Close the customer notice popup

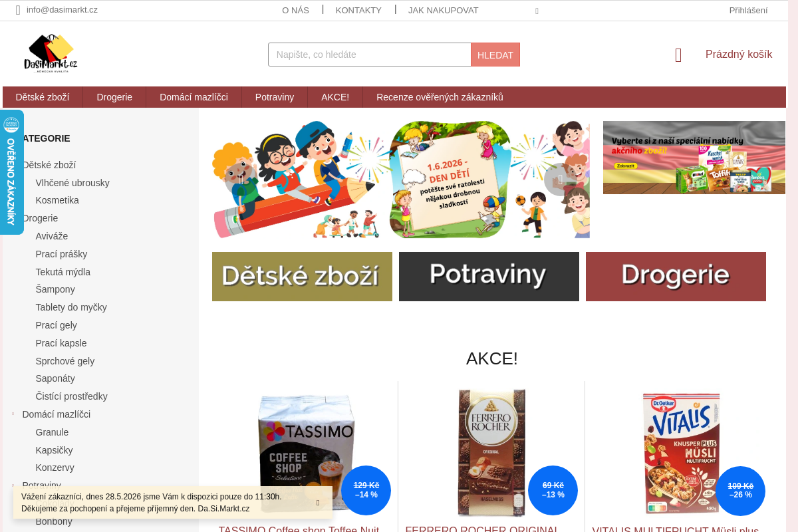tap(318, 503)
